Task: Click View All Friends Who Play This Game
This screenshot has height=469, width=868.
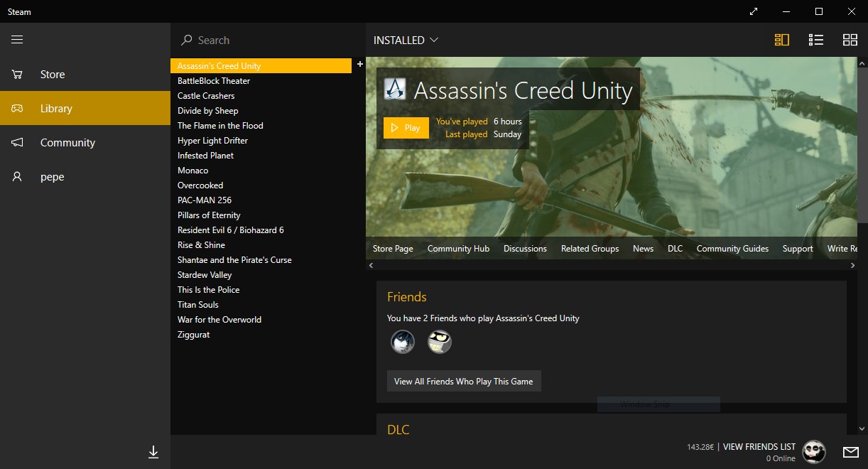Action: click(x=464, y=381)
